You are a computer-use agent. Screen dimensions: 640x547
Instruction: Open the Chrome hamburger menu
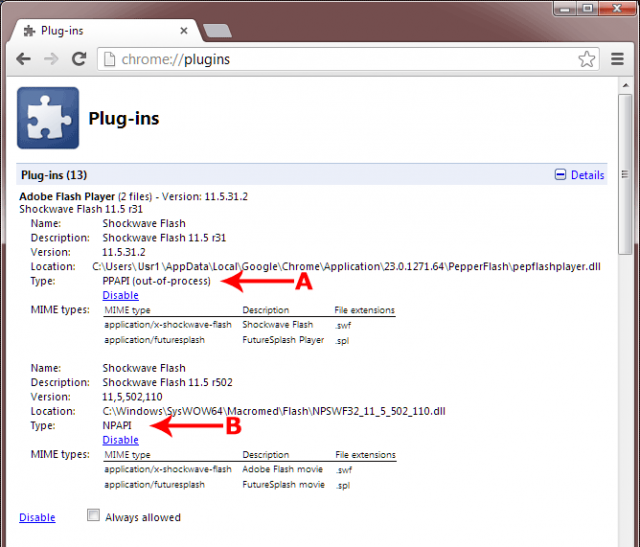(x=619, y=59)
